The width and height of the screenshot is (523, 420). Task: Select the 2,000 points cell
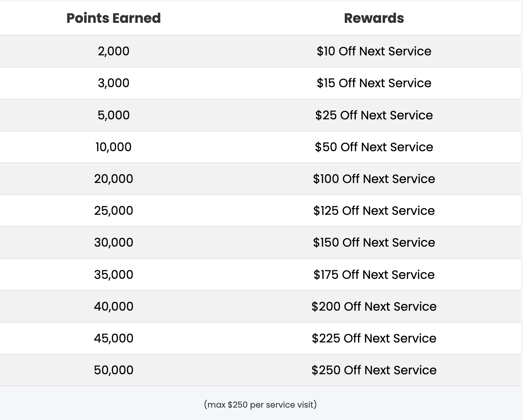(113, 51)
